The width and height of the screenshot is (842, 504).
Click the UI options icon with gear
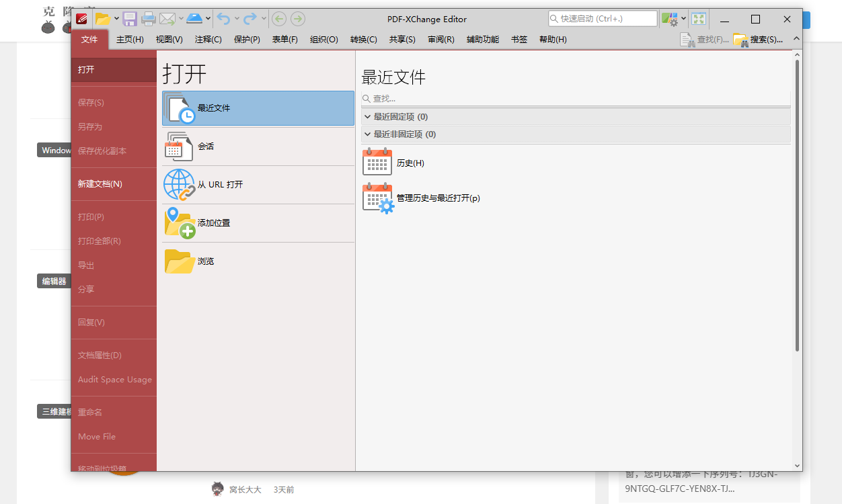[x=669, y=19]
